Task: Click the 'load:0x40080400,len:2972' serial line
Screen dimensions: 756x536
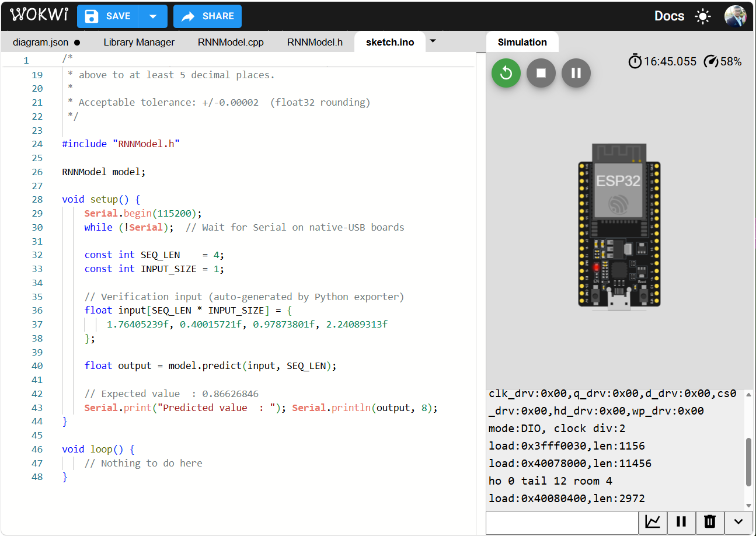Action: (567, 499)
